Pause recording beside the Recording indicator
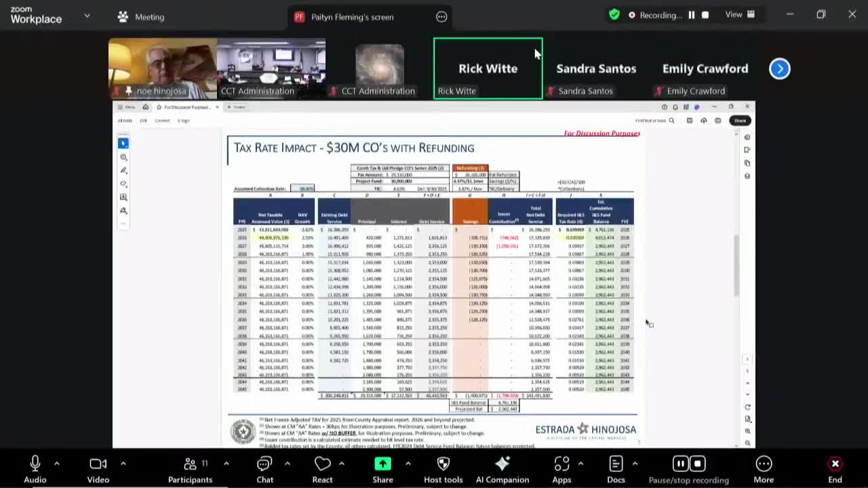 pyautogui.click(x=692, y=15)
